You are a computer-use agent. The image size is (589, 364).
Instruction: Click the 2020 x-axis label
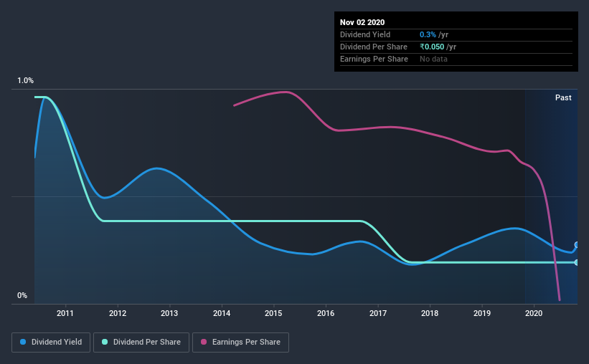pos(534,313)
